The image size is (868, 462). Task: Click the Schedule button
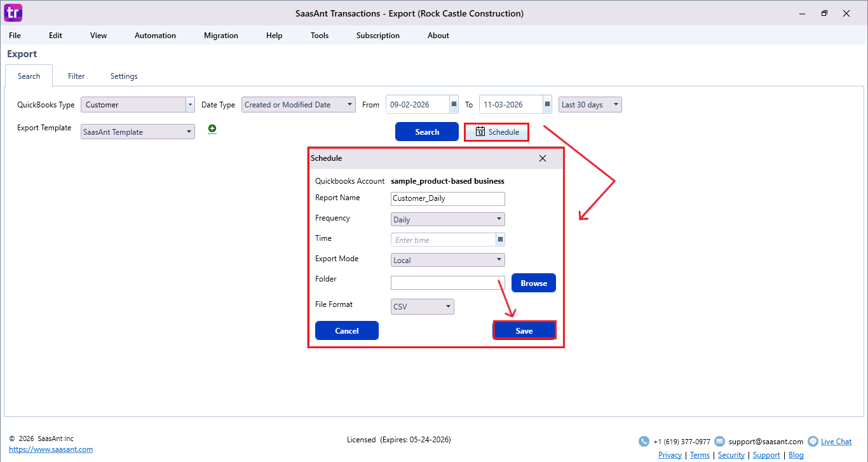pyautogui.click(x=496, y=132)
